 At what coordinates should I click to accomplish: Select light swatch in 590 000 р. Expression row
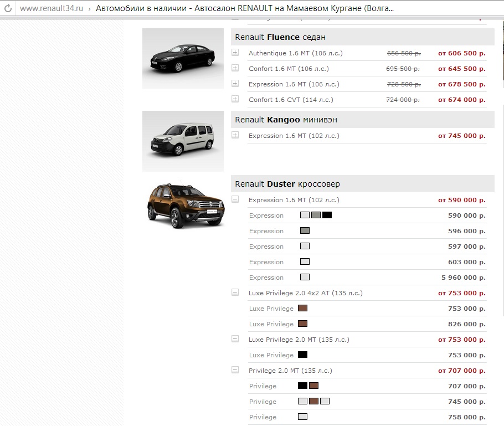pyautogui.click(x=305, y=215)
